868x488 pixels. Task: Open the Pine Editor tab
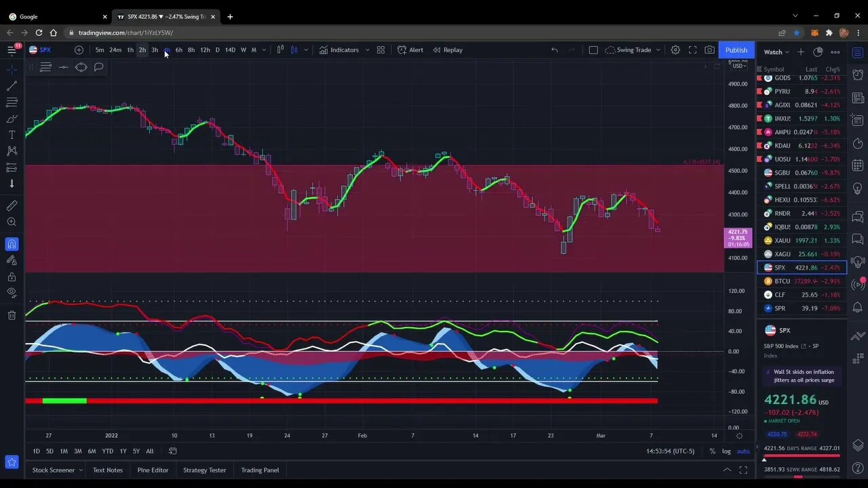[x=153, y=470]
